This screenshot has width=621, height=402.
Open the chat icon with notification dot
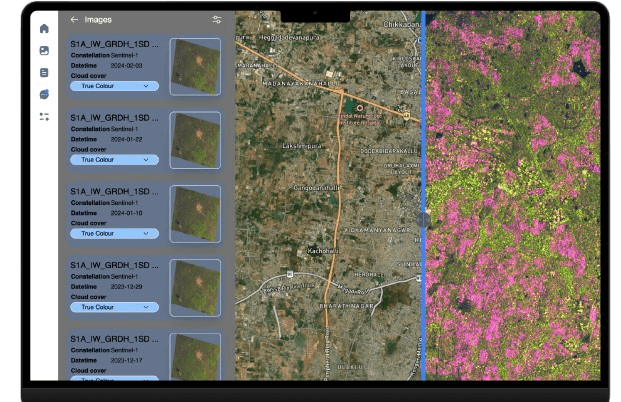[x=44, y=94]
